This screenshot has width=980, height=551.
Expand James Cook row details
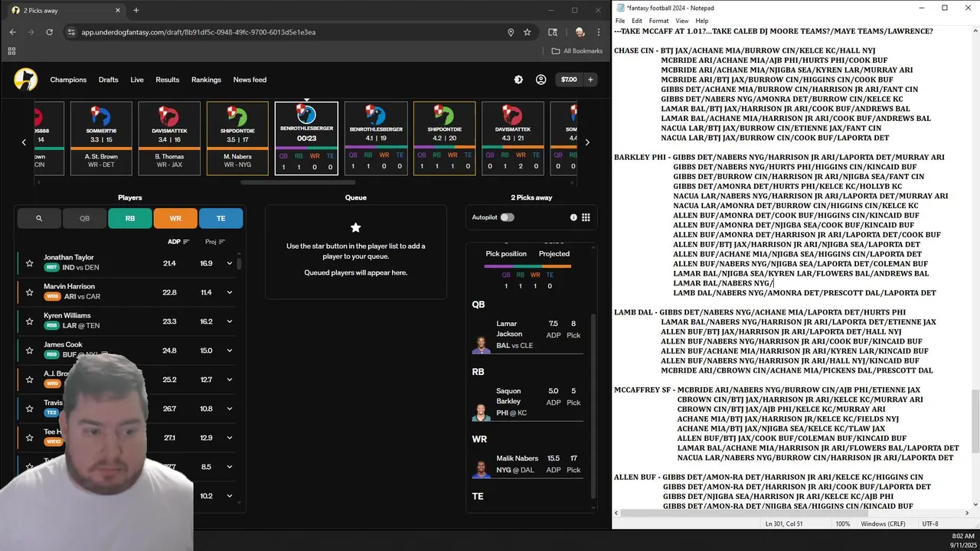229,350
